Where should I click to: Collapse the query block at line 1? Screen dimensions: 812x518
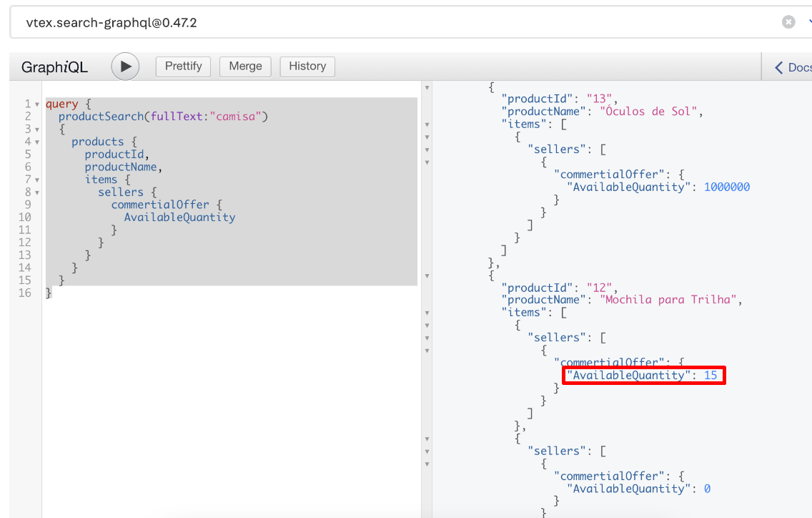point(37,104)
